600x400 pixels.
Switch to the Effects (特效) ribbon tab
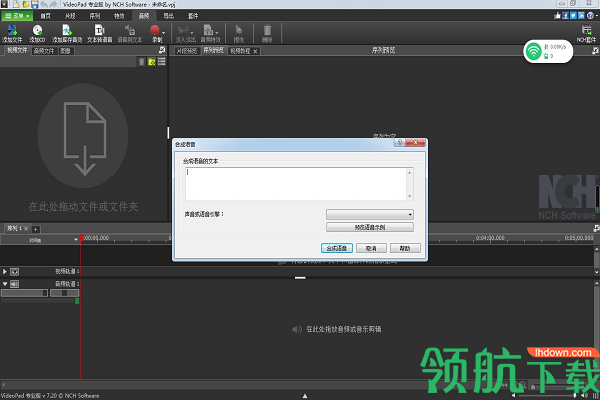119,16
